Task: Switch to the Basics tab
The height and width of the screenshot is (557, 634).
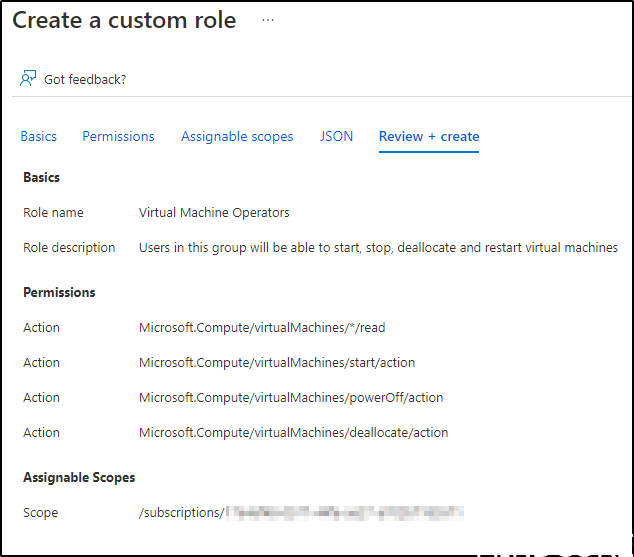Action: 38,136
